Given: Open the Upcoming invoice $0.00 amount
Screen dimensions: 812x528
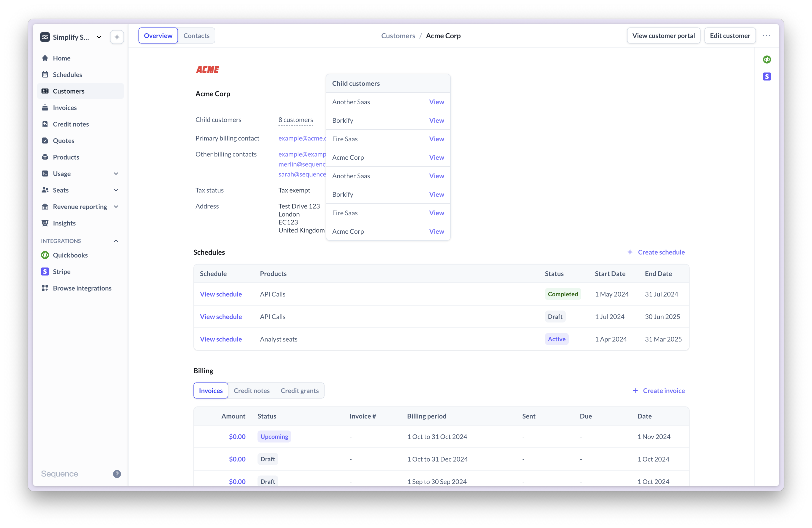Looking at the screenshot, I should click(x=237, y=436).
